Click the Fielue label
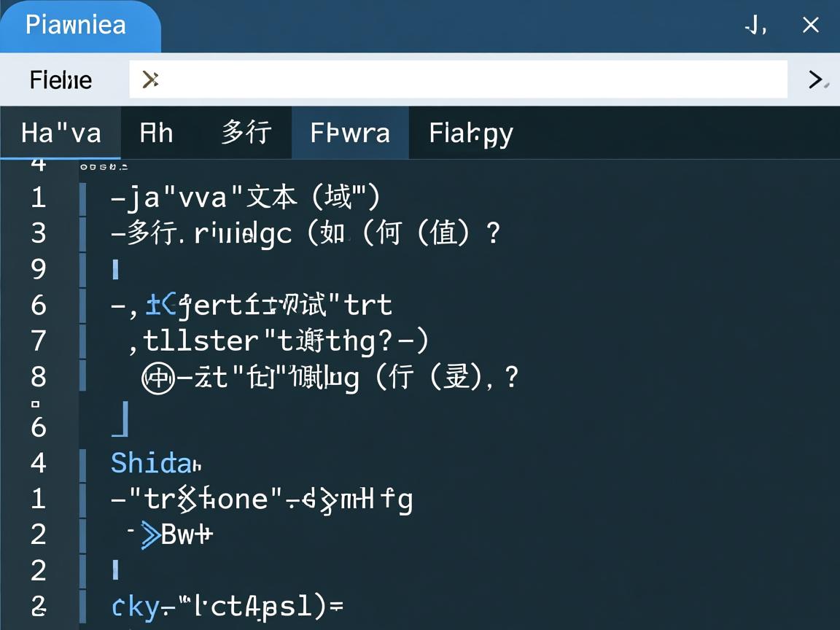 pos(61,79)
